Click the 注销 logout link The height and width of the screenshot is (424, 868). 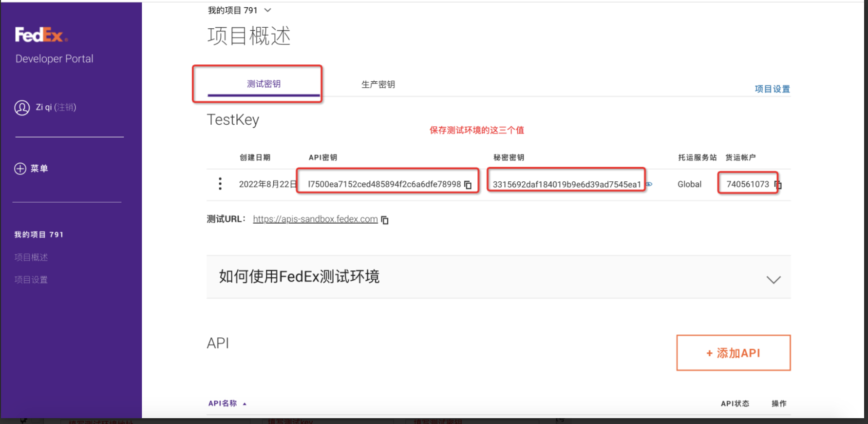(65, 107)
